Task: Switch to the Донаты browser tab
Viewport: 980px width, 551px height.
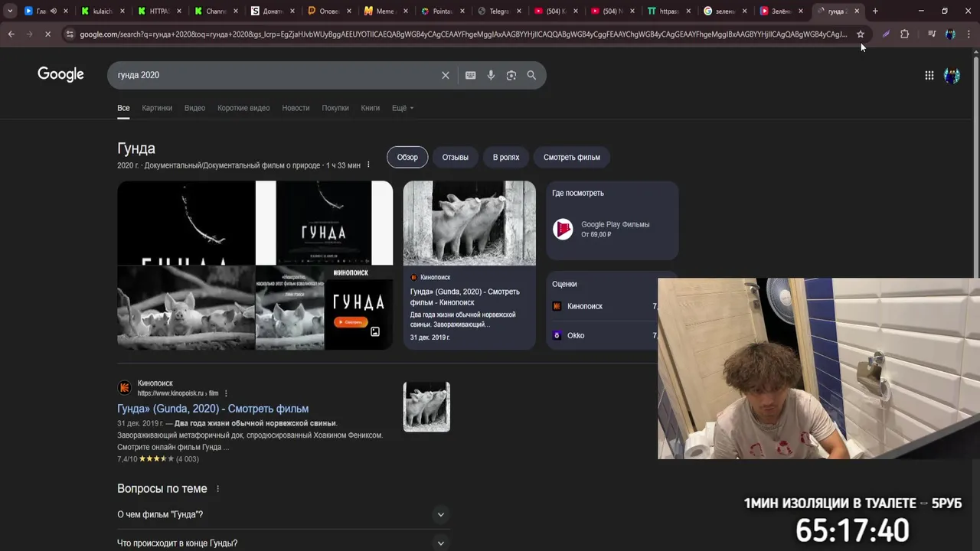Action: (272, 11)
